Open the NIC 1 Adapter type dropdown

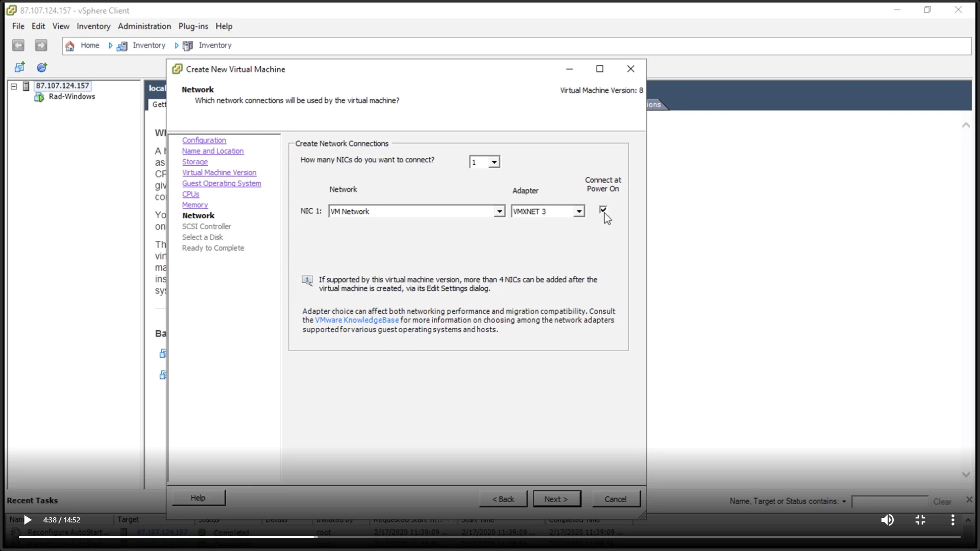tap(579, 211)
